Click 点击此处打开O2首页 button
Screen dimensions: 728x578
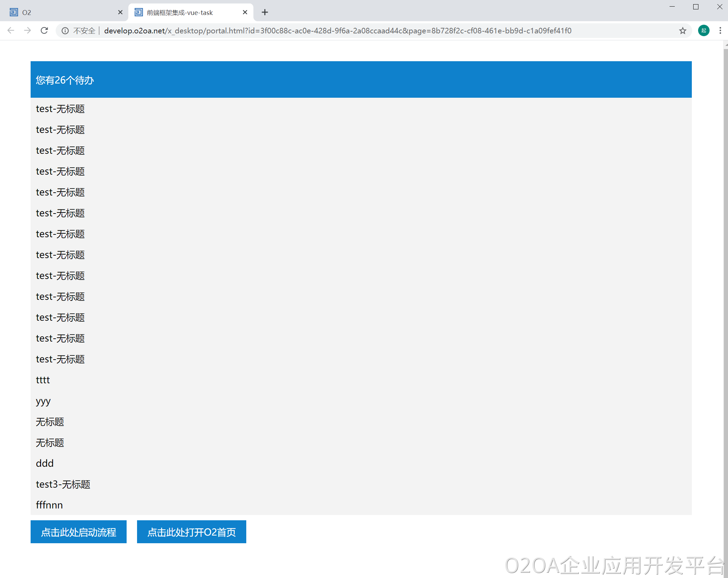point(191,532)
